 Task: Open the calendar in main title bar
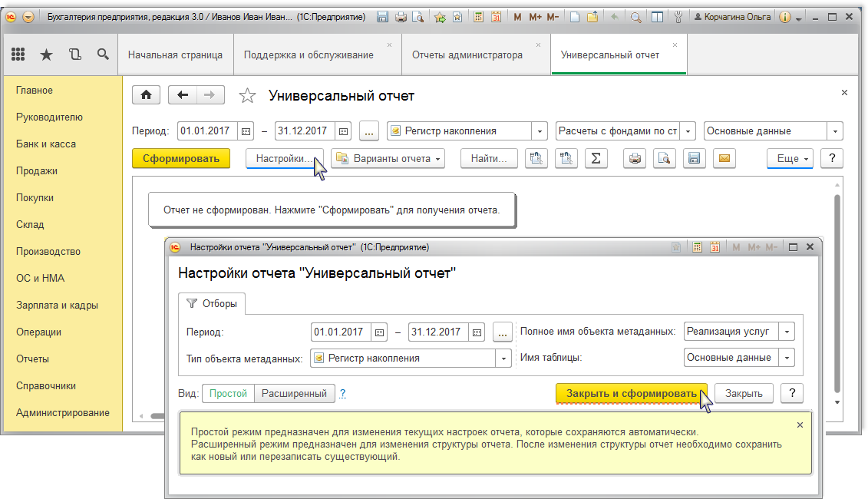pos(496,17)
